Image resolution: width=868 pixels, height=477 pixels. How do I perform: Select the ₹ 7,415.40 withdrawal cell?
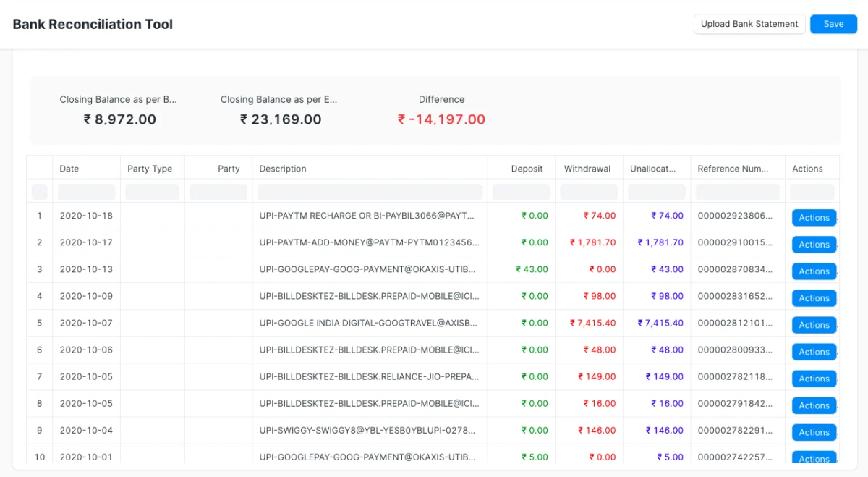pyautogui.click(x=593, y=323)
